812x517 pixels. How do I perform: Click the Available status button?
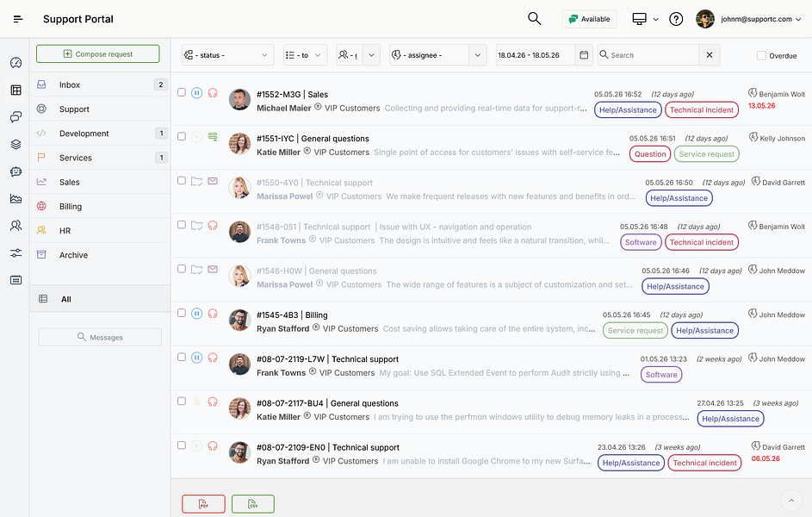[589, 19]
